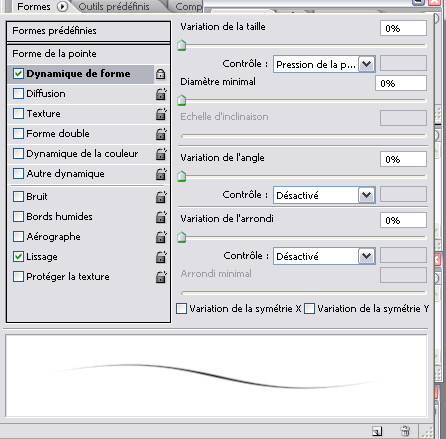Open the Formes palette menu arrow
The image size is (446, 439).
point(62,6)
